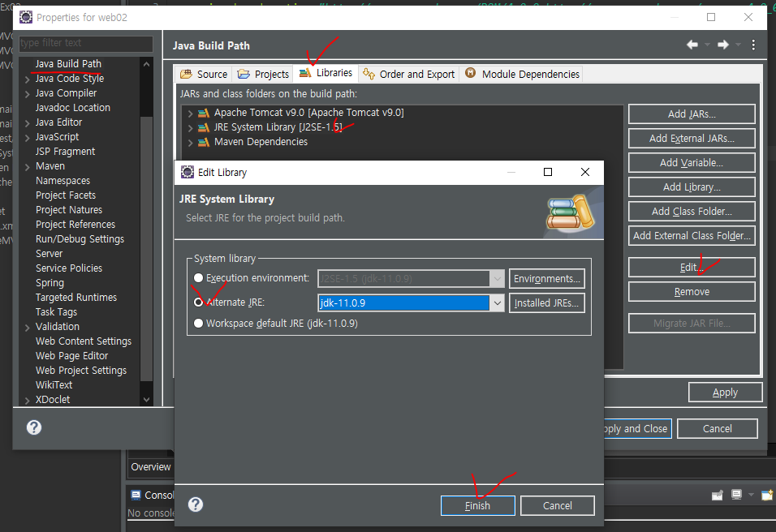The width and height of the screenshot is (776, 532).
Task: Click the forward navigation arrow in Properties
Action: tap(723, 45)
